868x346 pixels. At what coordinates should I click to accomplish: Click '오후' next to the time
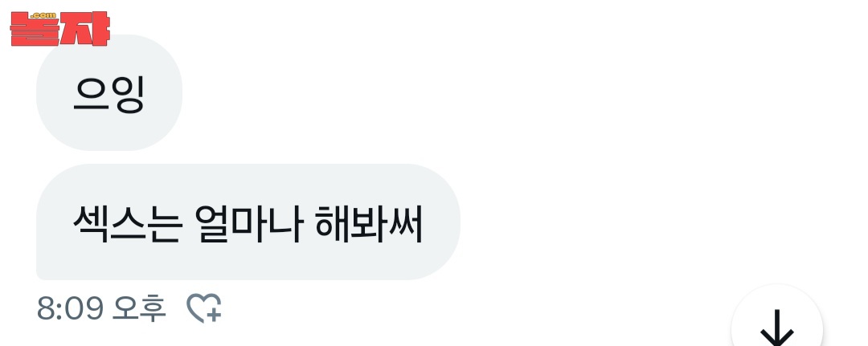139,308
